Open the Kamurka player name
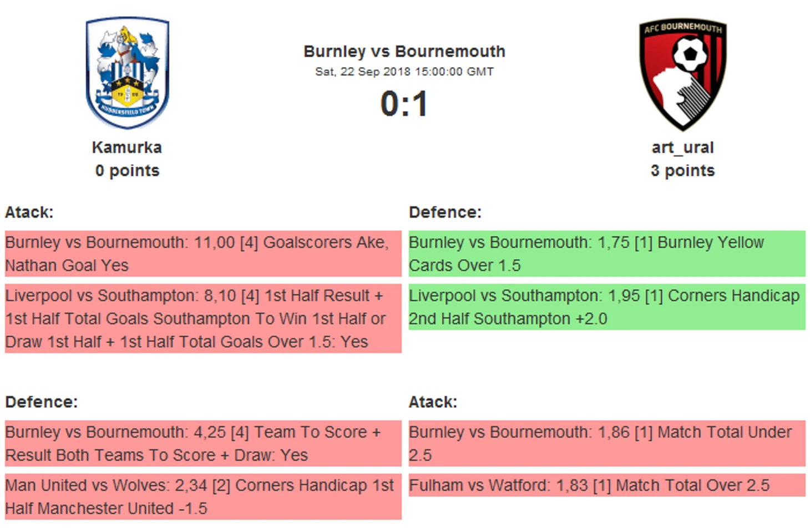This screenshot has height=532, width=810. (x=127, y=148)
